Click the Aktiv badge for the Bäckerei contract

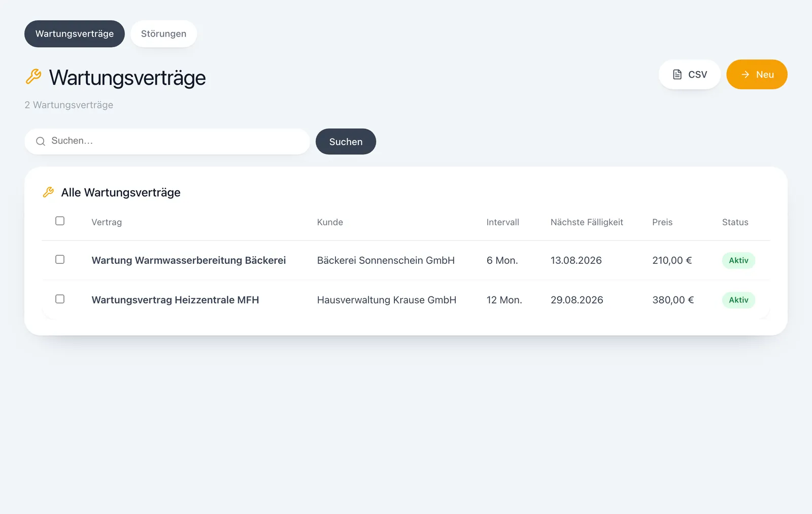tap(738, 260)
